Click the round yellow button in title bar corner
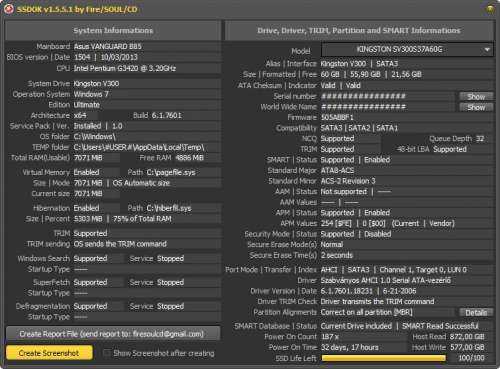500x369 pixels. pos(490,9)
